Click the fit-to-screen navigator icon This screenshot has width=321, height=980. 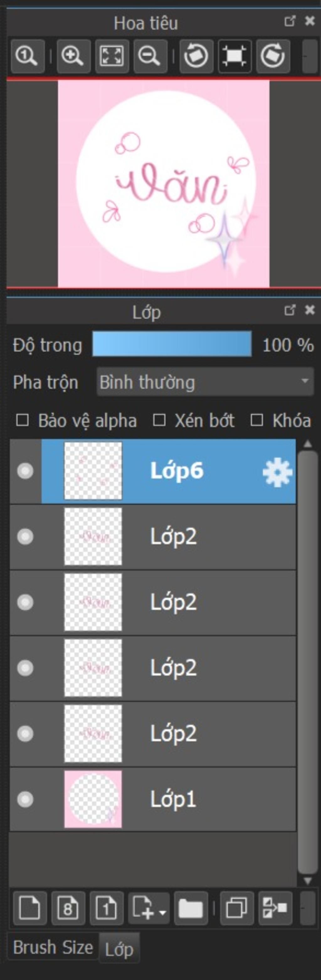[x=112, y=56]
